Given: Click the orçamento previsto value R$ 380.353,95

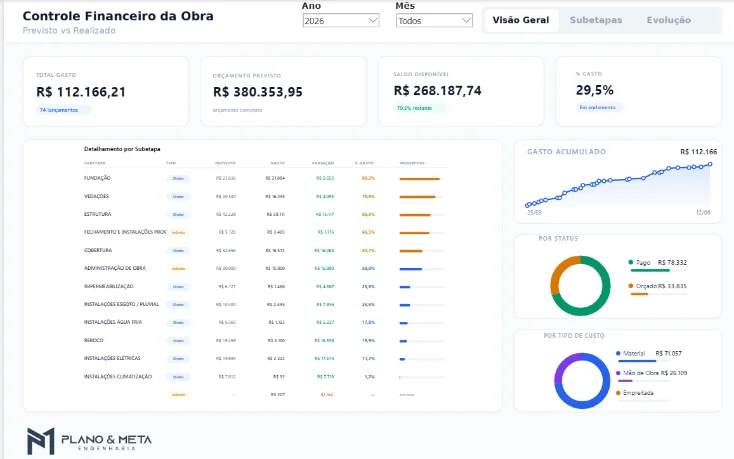Looking at the screenshot, I should click(x=258, y=92).
